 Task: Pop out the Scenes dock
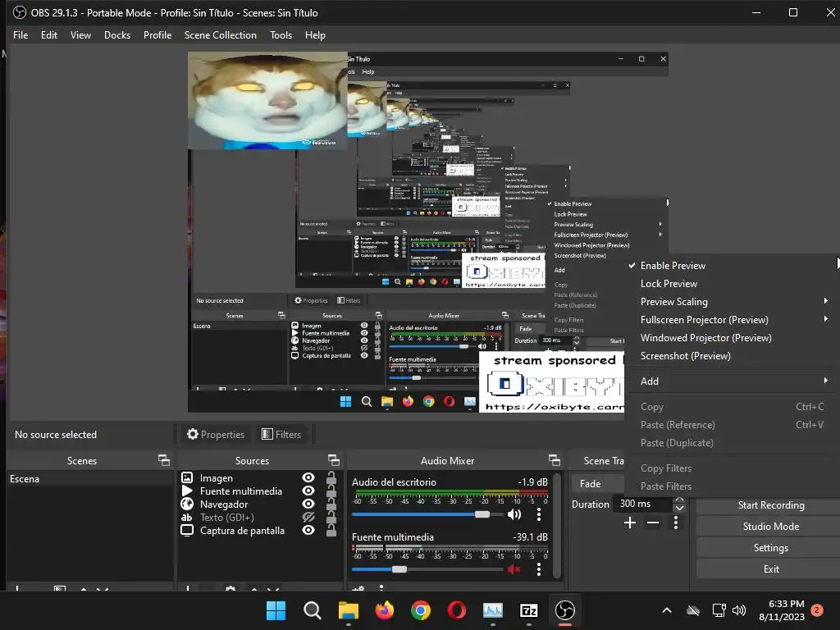pos(164,460)
